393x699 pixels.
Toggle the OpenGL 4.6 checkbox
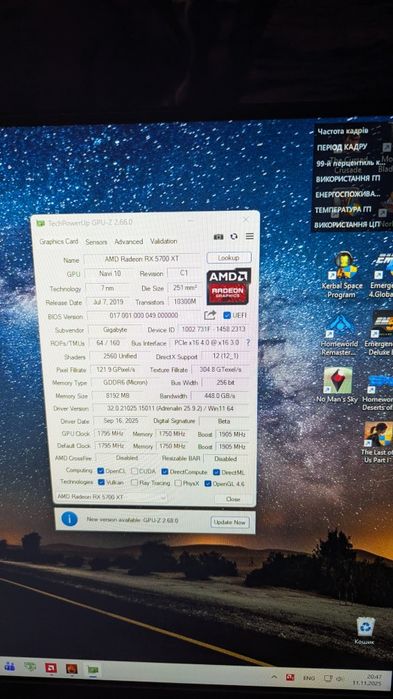(x=208, y=483)
